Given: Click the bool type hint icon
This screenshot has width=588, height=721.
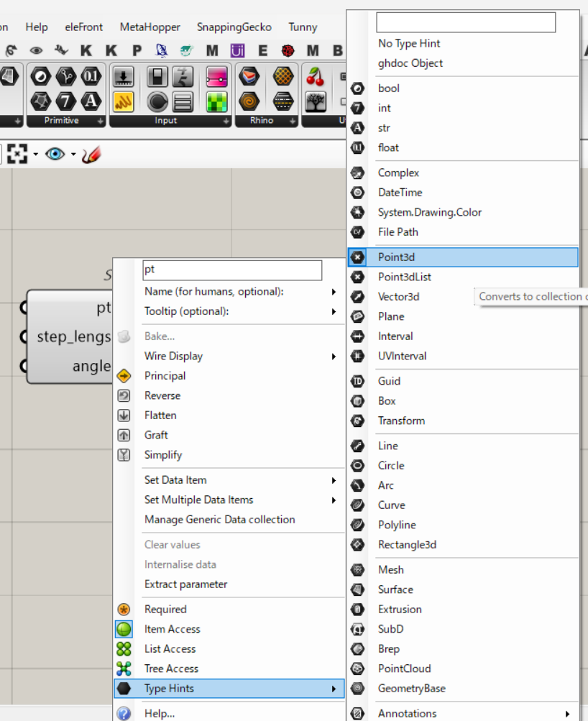Looking at the screenshot, I should click(357, 88).
